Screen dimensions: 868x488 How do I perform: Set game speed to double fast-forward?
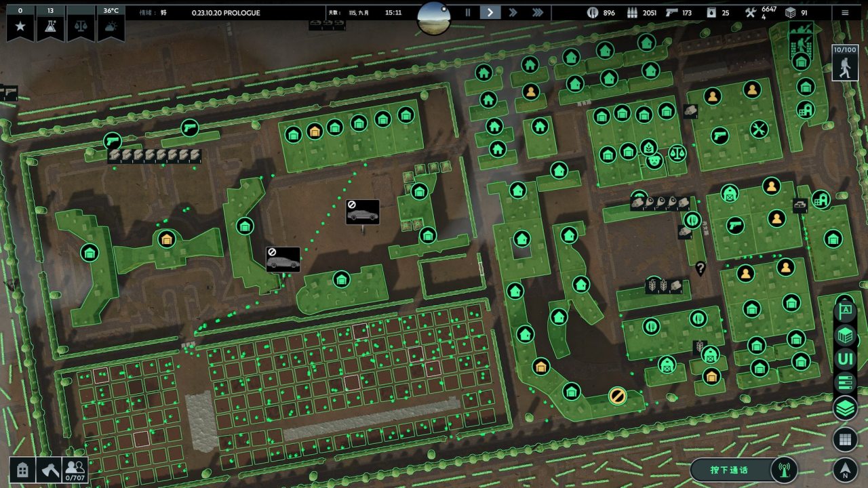513,12
